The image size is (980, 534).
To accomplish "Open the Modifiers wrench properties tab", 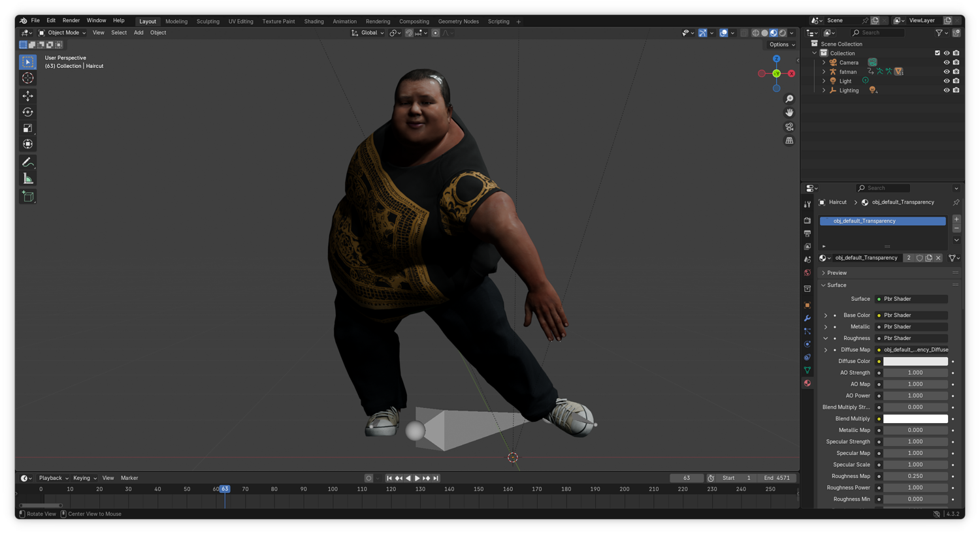I will point(808,319).
